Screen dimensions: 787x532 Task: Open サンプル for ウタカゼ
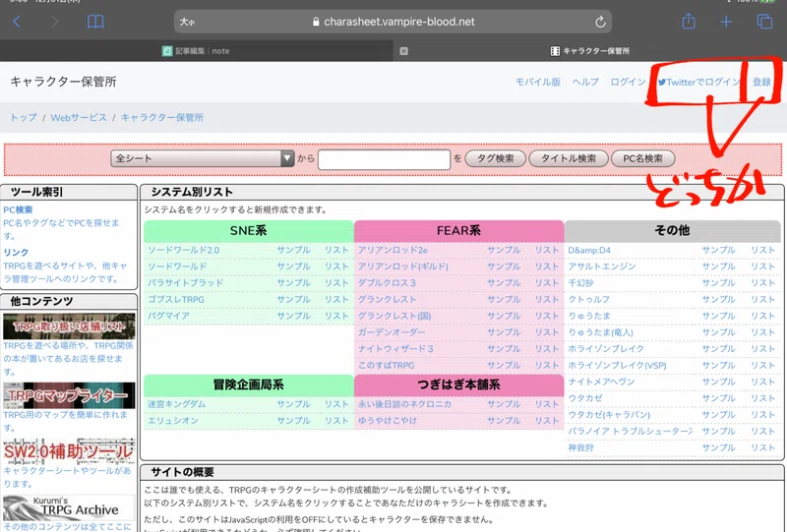click(719, 398)
